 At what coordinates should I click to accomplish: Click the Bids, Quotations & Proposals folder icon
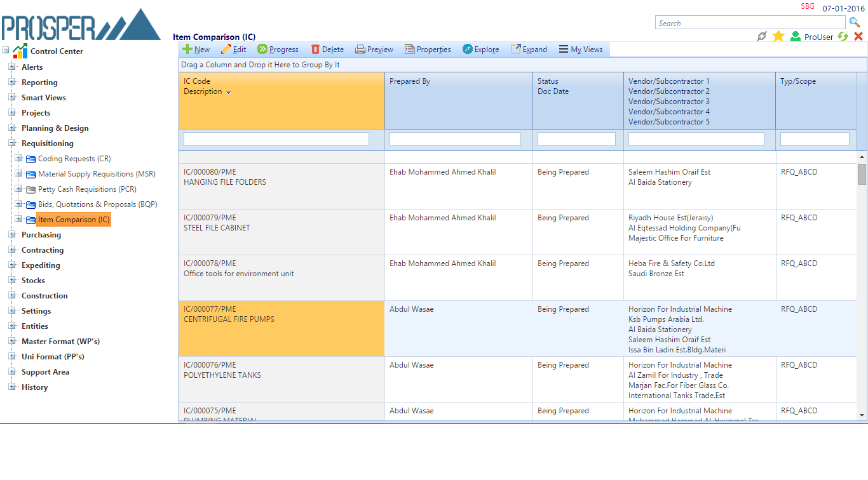pos(31,204)
